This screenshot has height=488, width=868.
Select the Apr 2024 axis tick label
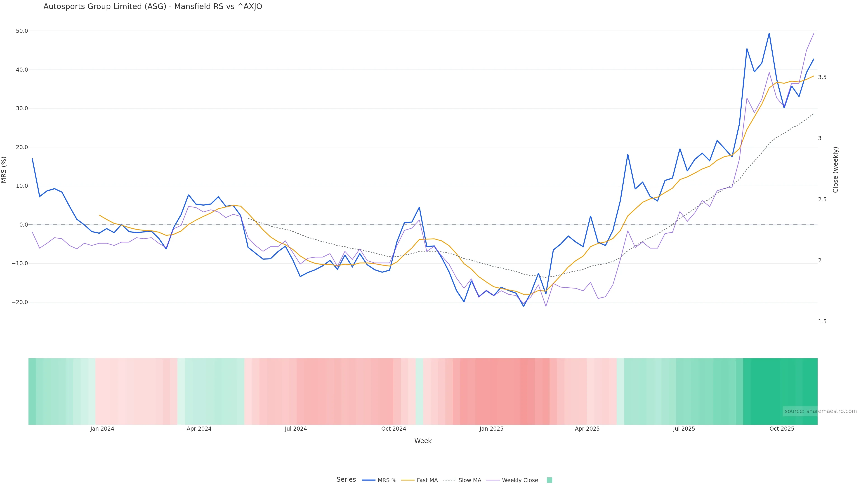coord(199,429)
